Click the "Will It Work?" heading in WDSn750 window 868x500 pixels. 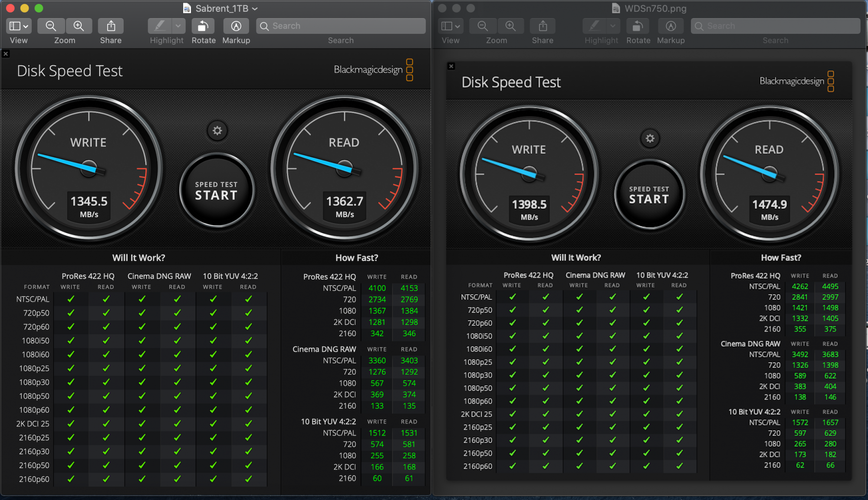pyautogui.click(x=576, y=258)
